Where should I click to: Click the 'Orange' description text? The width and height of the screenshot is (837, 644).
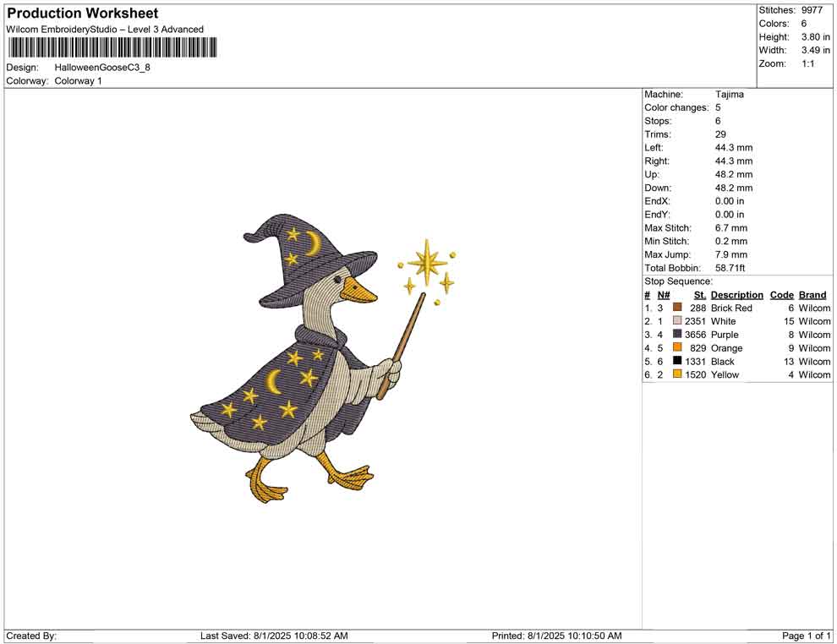coord(726,348)
